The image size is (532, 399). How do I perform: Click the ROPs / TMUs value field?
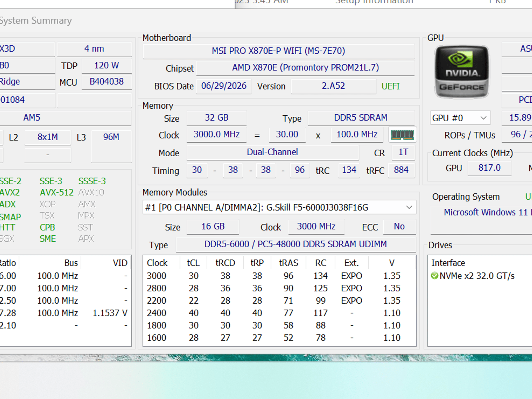click(517, 135)
